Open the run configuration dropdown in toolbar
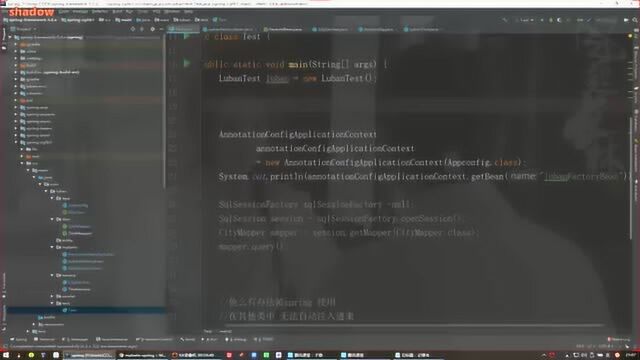Image resolution: width=640 pixels, height=360 pixels. (x=525, y=20)
